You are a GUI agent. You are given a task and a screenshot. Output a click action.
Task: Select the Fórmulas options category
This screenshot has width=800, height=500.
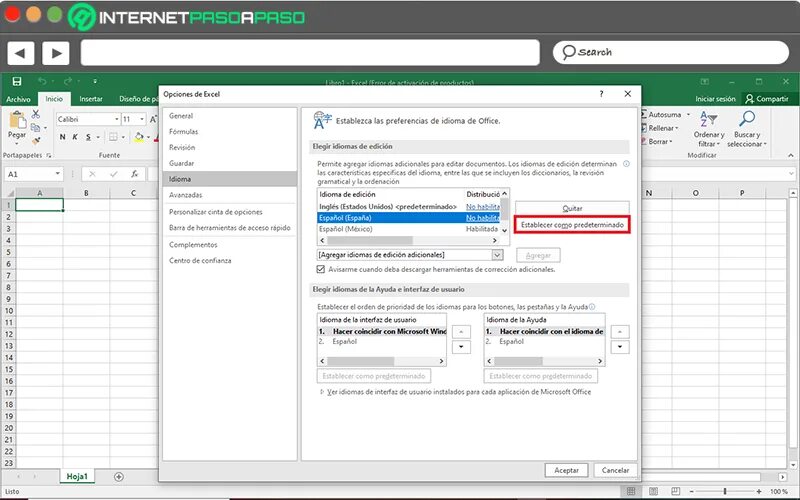click(x=230, y=132)
